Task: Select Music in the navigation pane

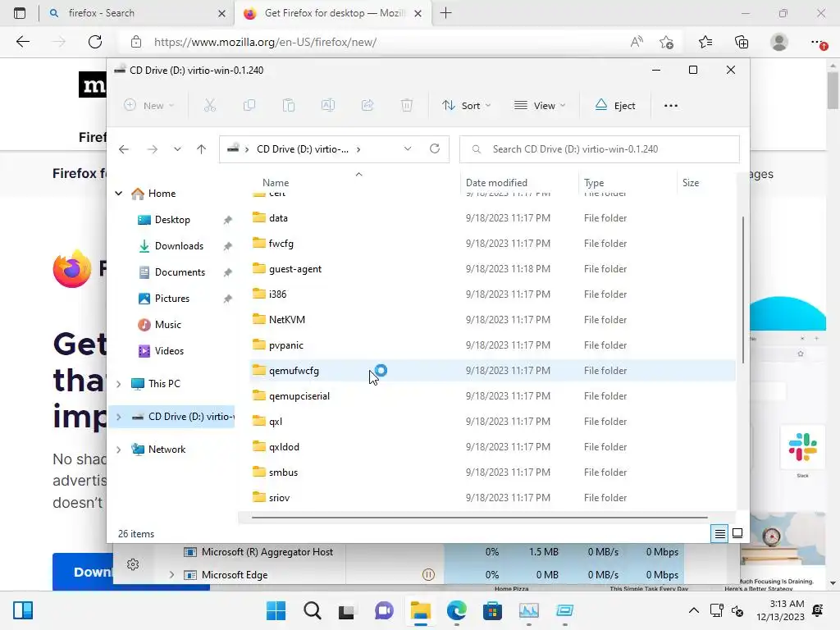Action: coord(167,325)
